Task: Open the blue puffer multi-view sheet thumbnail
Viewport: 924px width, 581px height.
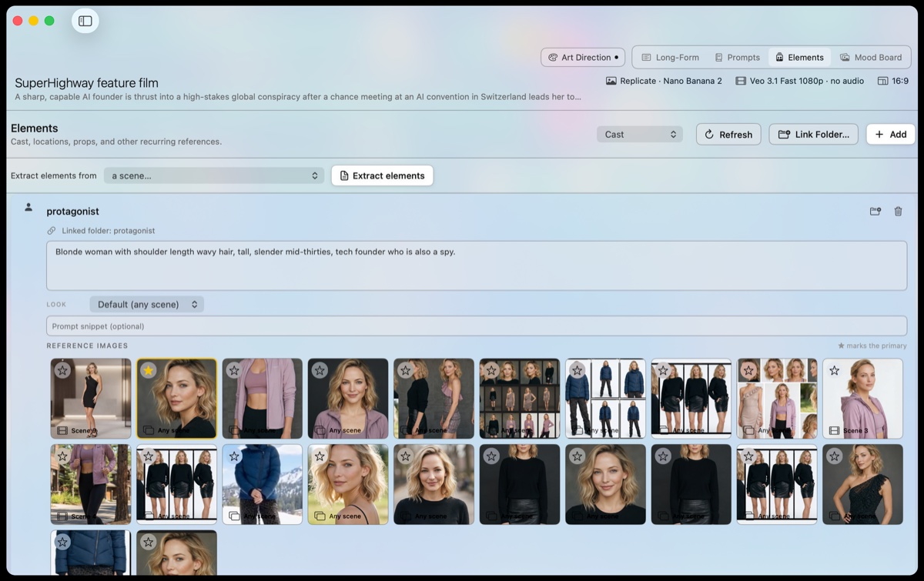Action: (x=605, y=399)
